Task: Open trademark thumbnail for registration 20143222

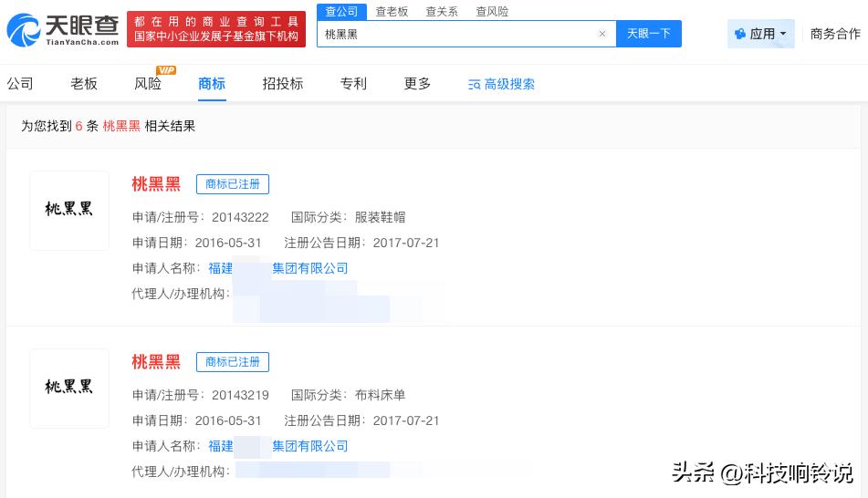Action: 69,211
